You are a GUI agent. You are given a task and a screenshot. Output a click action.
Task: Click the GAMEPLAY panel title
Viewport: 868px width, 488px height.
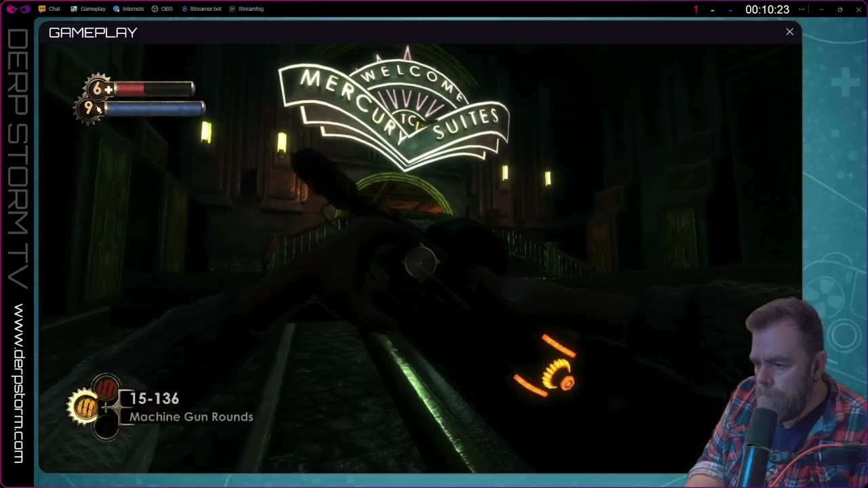[x=93, y=33]
